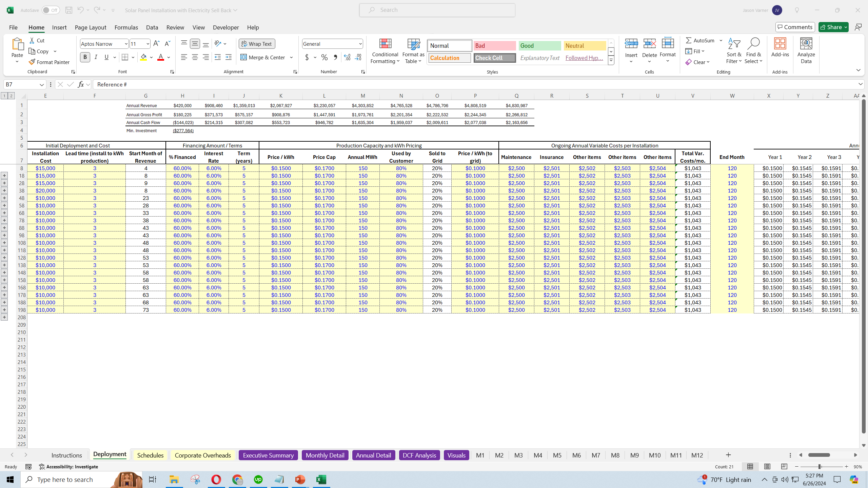
Task: Add a new sheet with plus button
Action: click(x=728, y=455)
